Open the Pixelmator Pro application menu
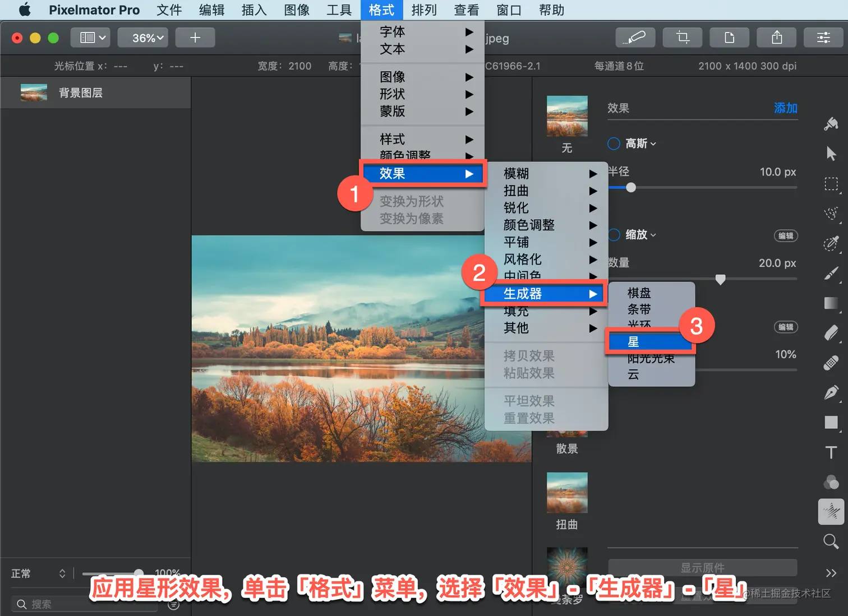This screenshot has width=848, height=616. [x=94, y=10]
